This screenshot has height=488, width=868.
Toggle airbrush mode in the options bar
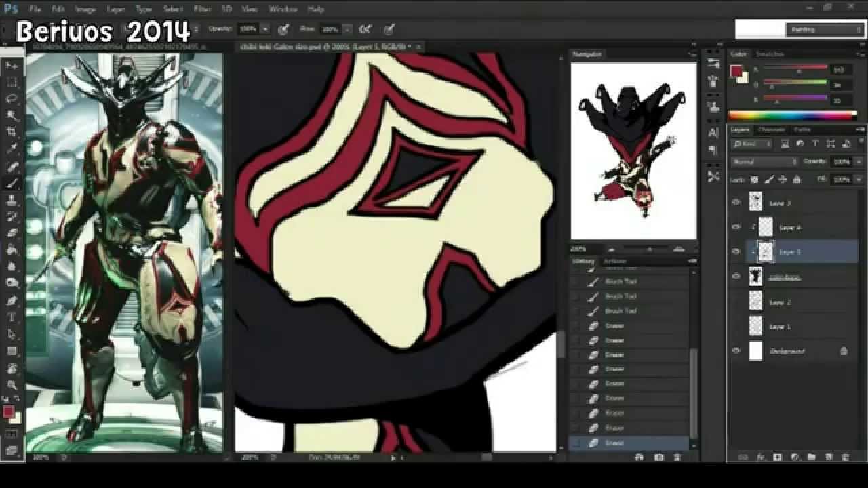(366, 29)
